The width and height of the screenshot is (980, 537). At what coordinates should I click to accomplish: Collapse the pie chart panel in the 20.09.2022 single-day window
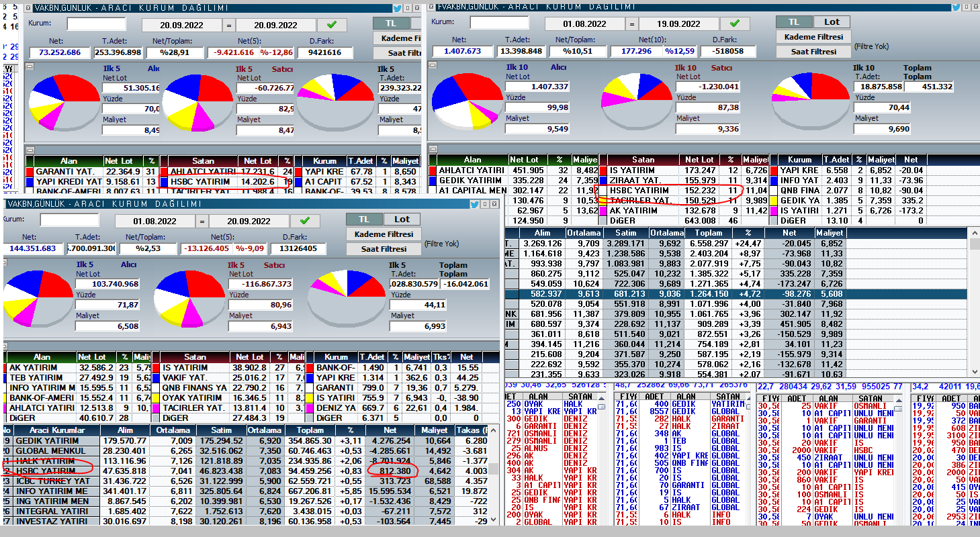[29, 66]
